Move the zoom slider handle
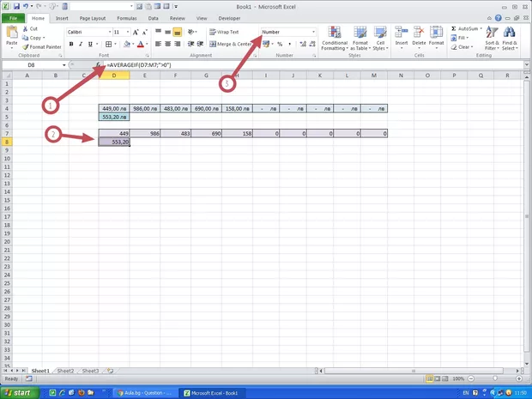 [x=495, y=378]
